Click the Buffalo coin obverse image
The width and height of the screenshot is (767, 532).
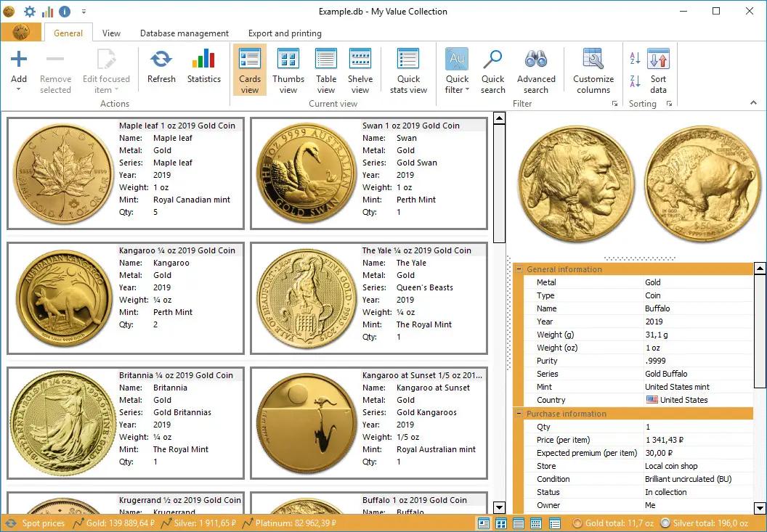point(576,184)
